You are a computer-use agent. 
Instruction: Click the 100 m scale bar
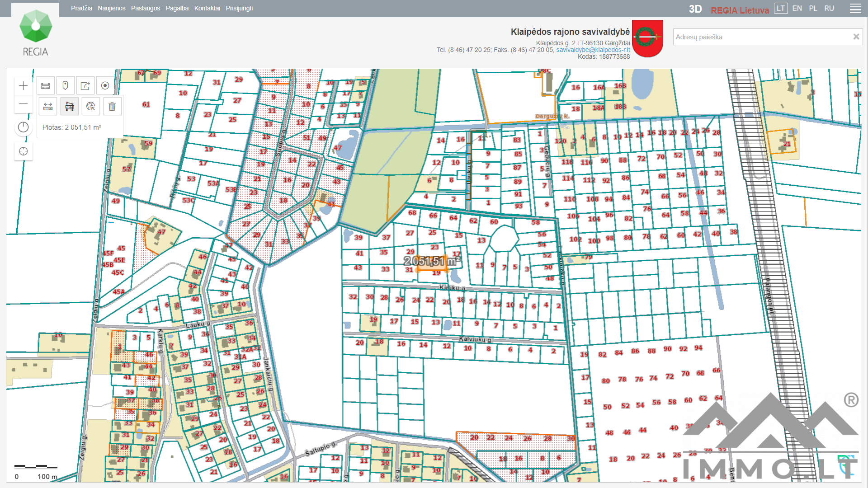(36, 466)
